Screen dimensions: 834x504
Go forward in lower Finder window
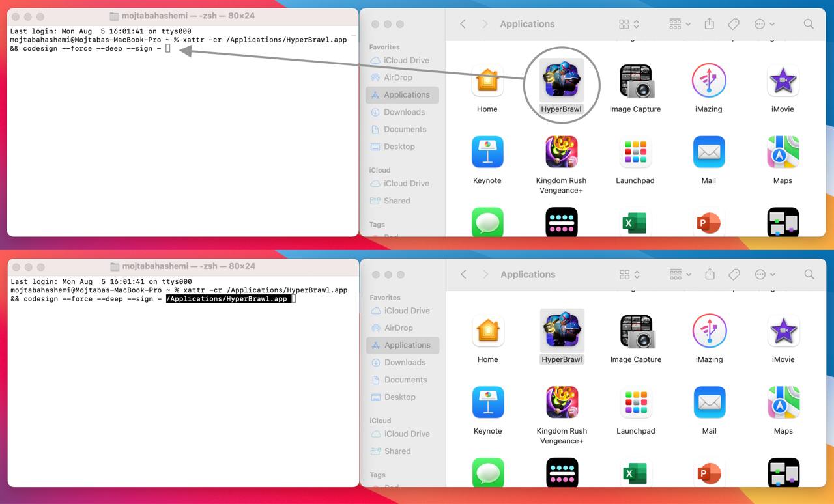pos(485,274)
